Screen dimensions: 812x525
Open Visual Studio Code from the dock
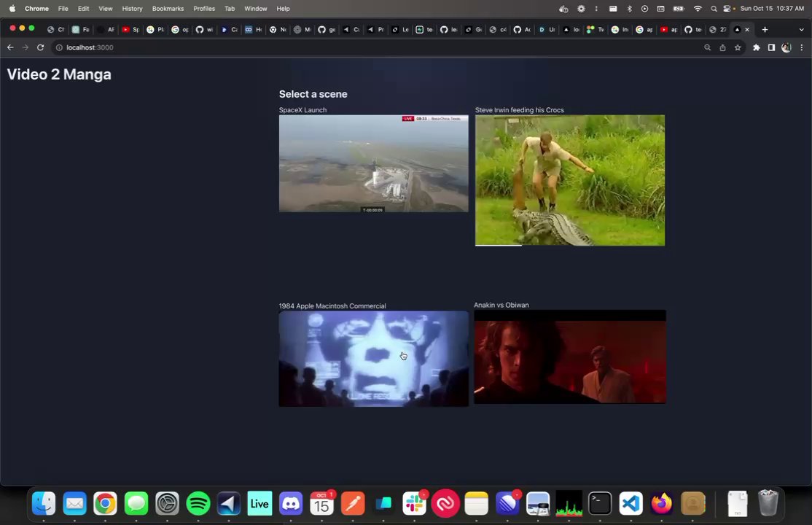(x=631, y=503)
